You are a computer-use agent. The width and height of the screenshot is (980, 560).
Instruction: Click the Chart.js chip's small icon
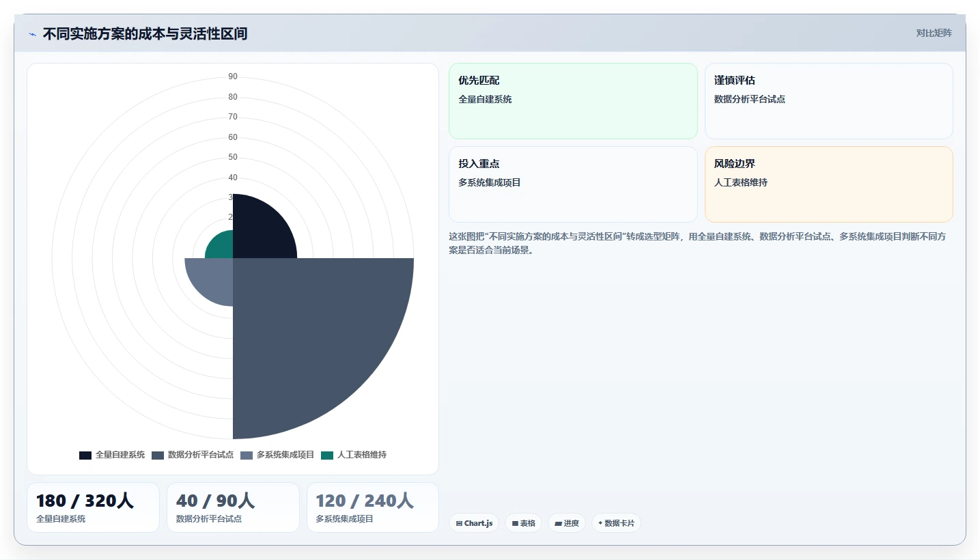(459, 524)
